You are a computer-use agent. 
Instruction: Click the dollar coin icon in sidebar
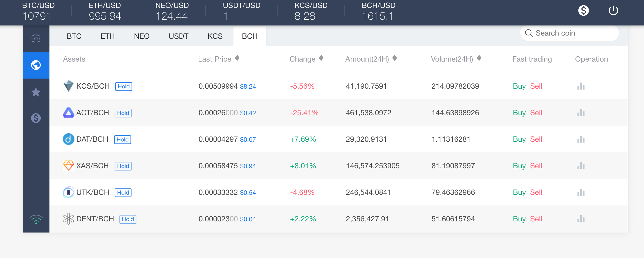click(x=36, y=118)
